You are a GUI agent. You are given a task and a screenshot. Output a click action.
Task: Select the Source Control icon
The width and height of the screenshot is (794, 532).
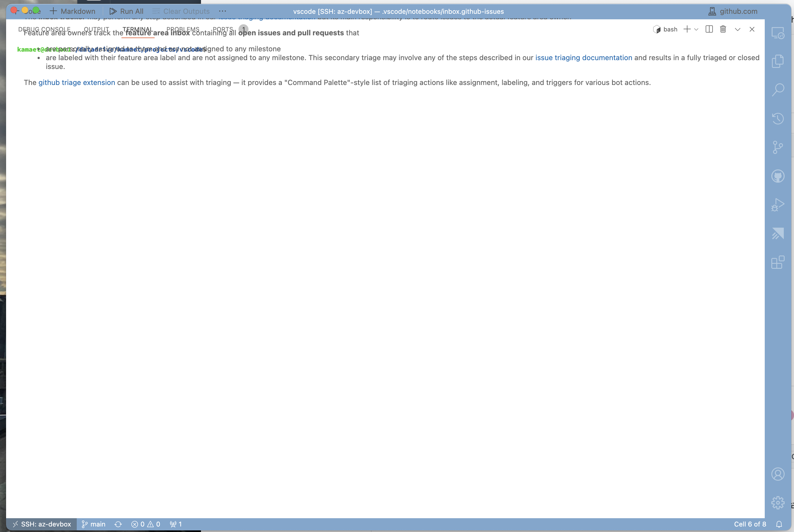pyautogui.click(x=778, y=147)
